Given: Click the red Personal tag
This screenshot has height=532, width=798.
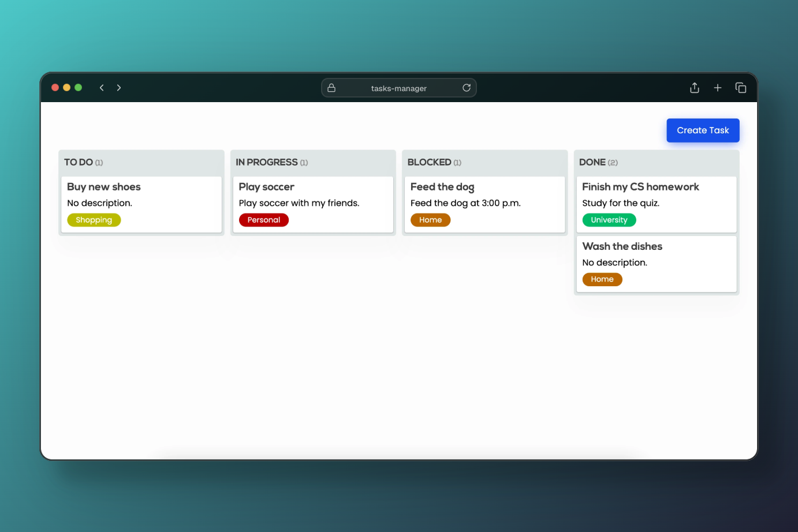Looking at the screenshot, I should tap(263, 220).
